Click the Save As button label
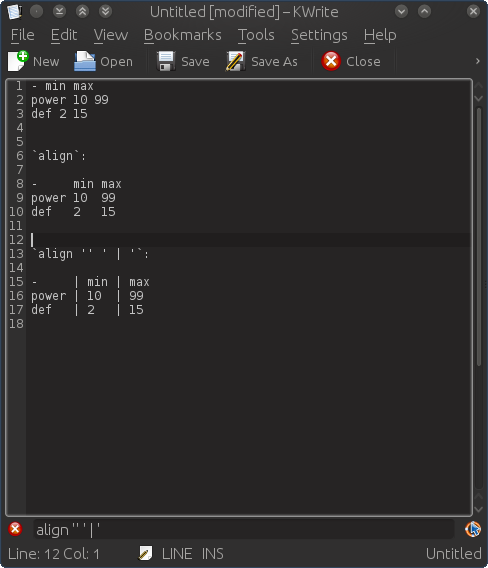The image size is (488, 568). [x=275, y=62]
